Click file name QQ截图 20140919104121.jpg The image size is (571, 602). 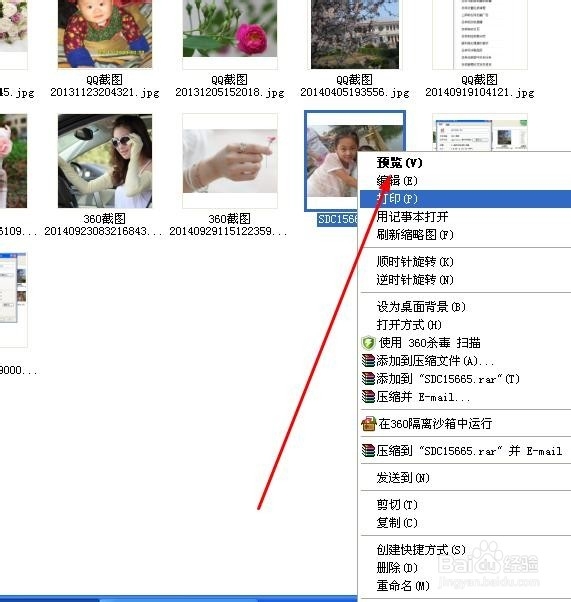480,86
